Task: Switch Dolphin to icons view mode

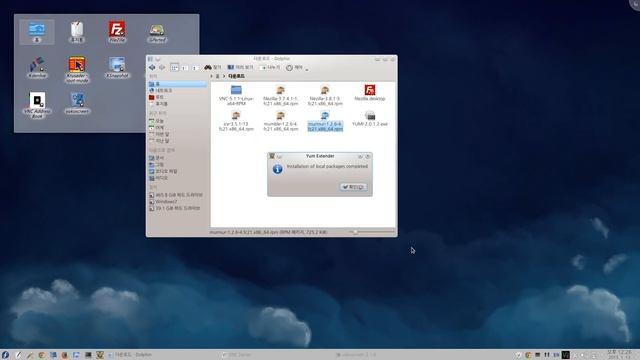Action: click(x=174, y=67)
